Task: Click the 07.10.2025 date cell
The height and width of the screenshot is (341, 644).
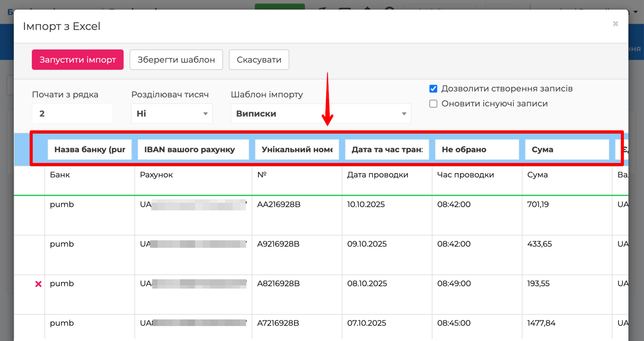Action: [367, 323]
